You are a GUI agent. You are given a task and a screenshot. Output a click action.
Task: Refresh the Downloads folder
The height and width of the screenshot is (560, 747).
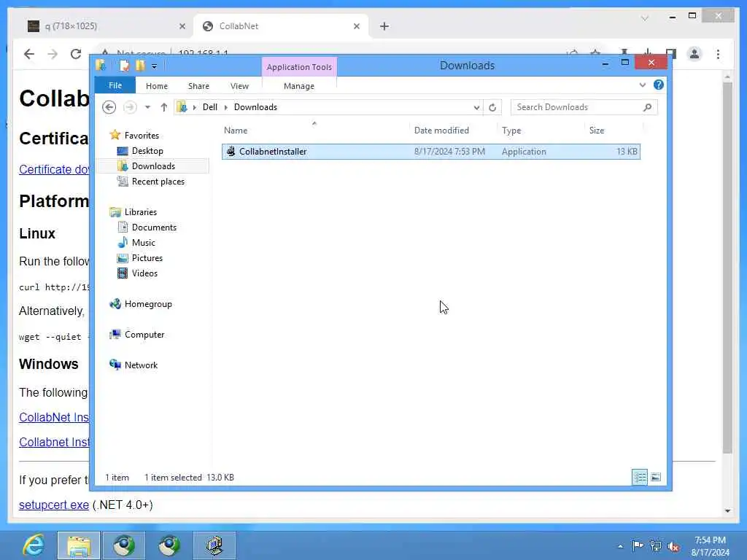click(x=492, y=107)
